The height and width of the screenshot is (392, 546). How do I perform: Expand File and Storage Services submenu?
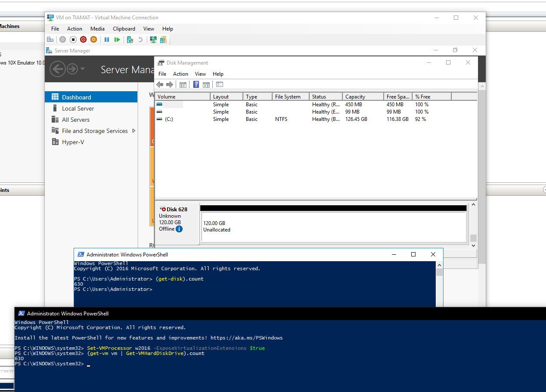tap(133, 131)
